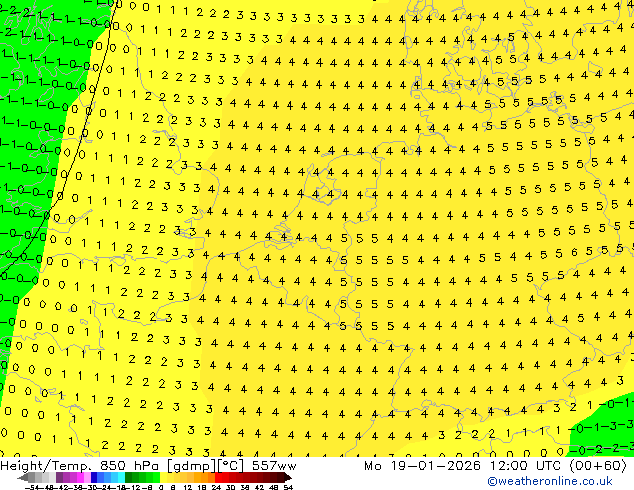This screenshot has width=634, height=490.
Task: Pick the cyan swatch in temperature legend
Action: click(x=121, y=477)
